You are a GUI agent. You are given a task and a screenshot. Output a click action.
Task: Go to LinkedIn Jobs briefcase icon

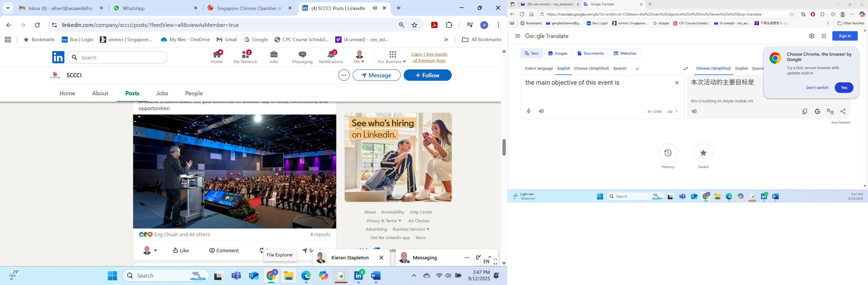pos(274,57)
